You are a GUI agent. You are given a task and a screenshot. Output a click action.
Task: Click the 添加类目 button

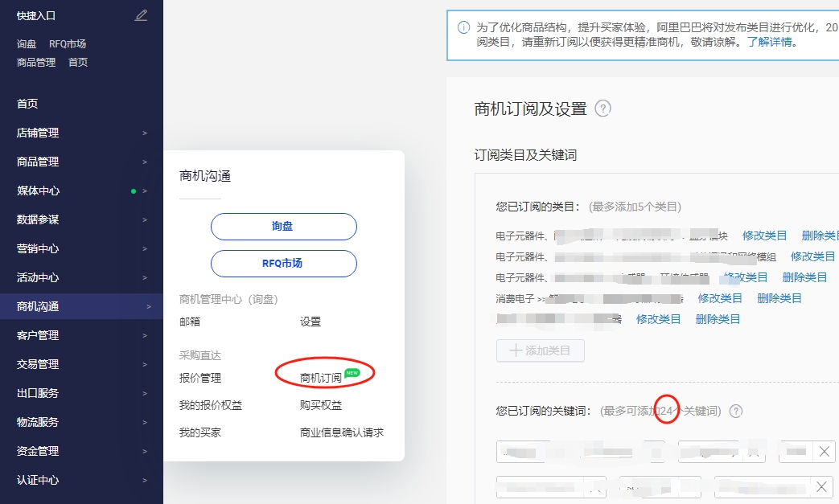541,350
